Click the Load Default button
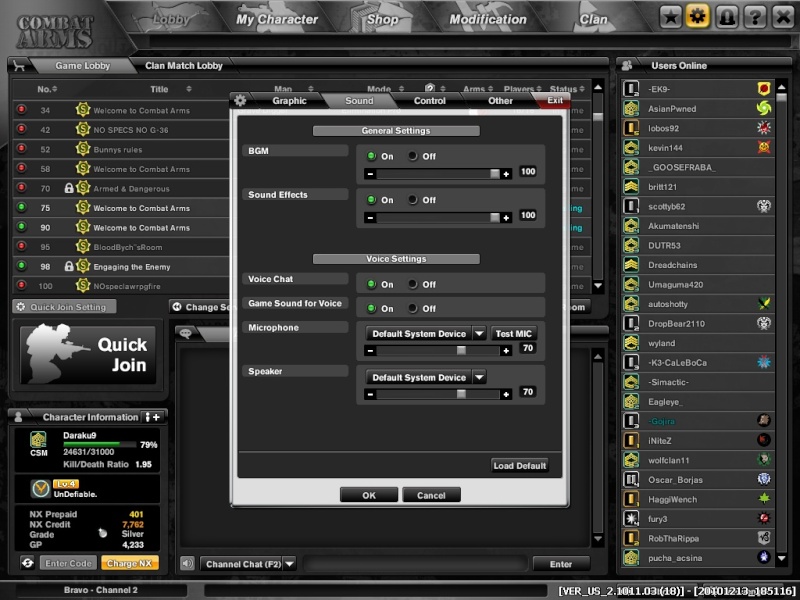Viewport: 800px width, 600px height. [x=519, y=465]
